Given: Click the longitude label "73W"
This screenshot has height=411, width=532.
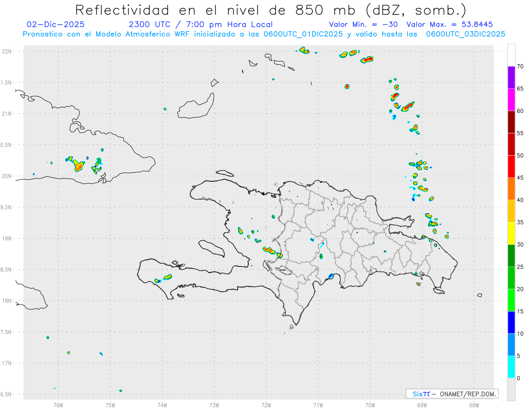Looking at the screenshot, I should [214, 405].
